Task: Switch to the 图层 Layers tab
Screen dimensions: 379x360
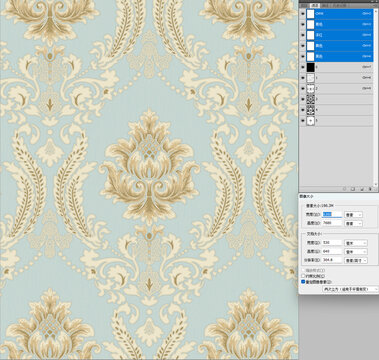Action: (304, 6)
